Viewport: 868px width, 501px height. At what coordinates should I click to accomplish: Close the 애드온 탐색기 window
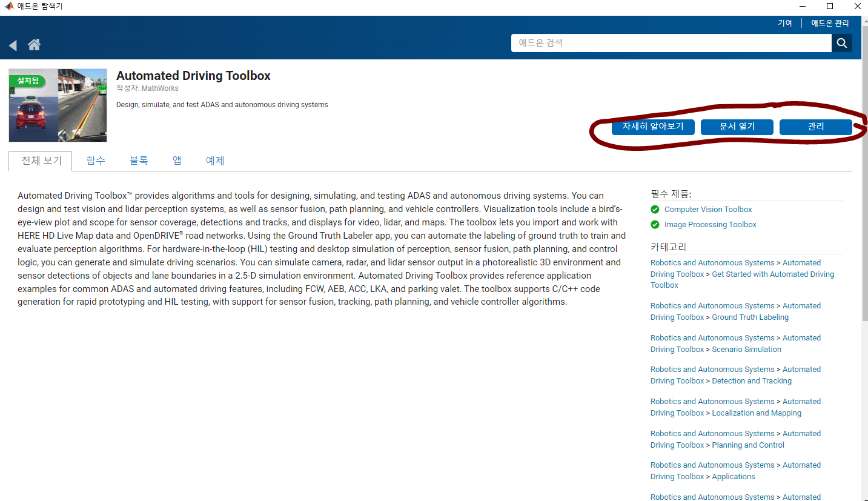click(857, 7)
